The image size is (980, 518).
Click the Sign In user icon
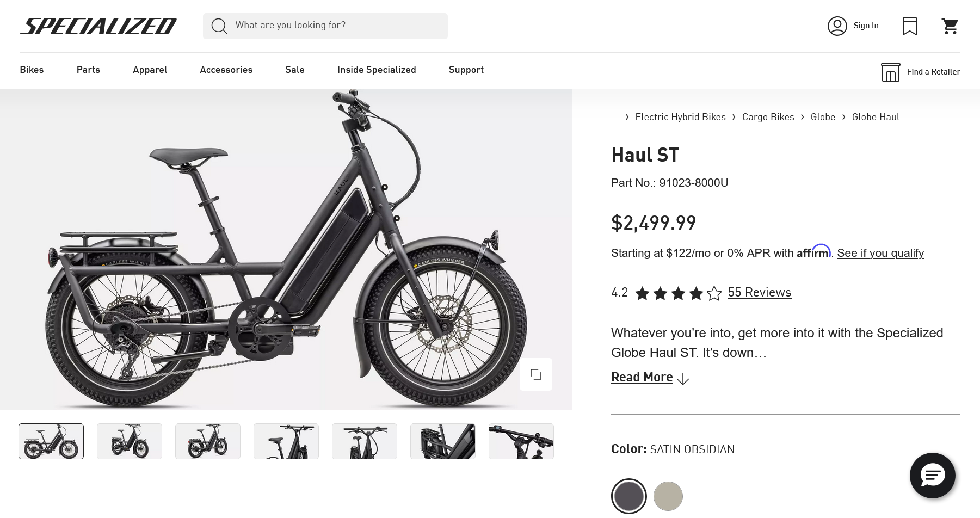click(837, 26)
